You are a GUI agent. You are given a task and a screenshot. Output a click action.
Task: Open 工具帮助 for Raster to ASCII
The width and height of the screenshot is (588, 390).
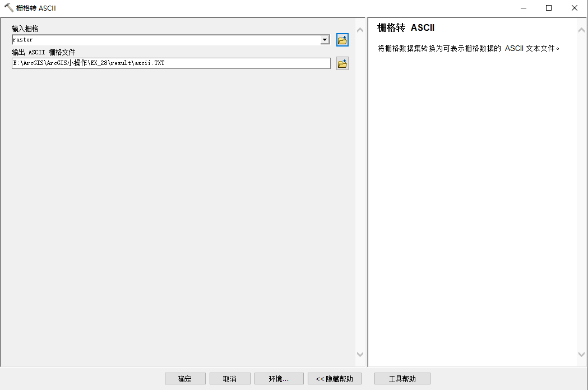pos(402,378)
